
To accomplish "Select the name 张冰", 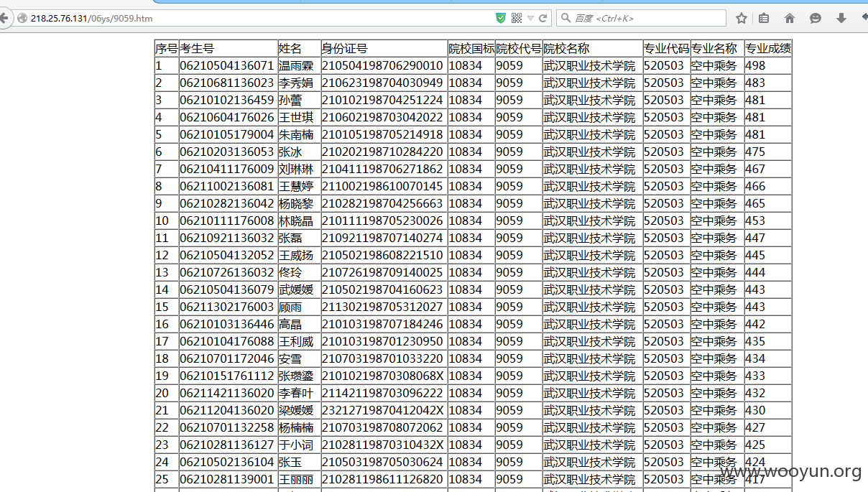I will pyautogui.click(x=290, y=152).
